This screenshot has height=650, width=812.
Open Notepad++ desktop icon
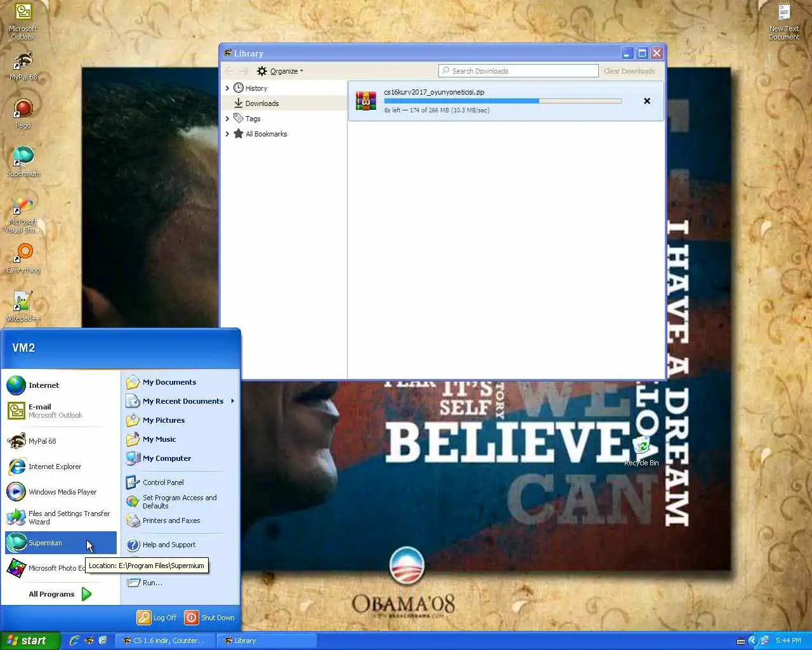(x=23, y=306)
